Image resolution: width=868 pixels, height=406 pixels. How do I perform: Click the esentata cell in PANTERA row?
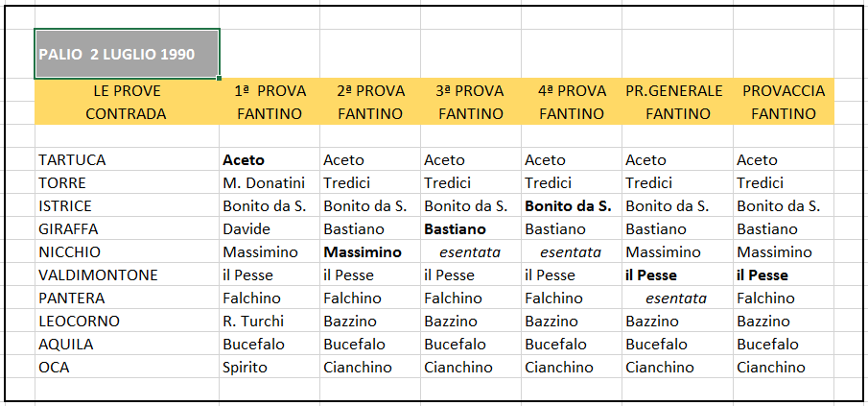(x=677, y=299)
